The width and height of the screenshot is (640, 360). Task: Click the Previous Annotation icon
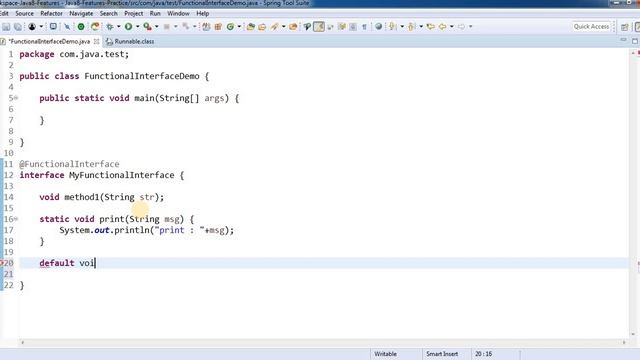tap(411, 27)
